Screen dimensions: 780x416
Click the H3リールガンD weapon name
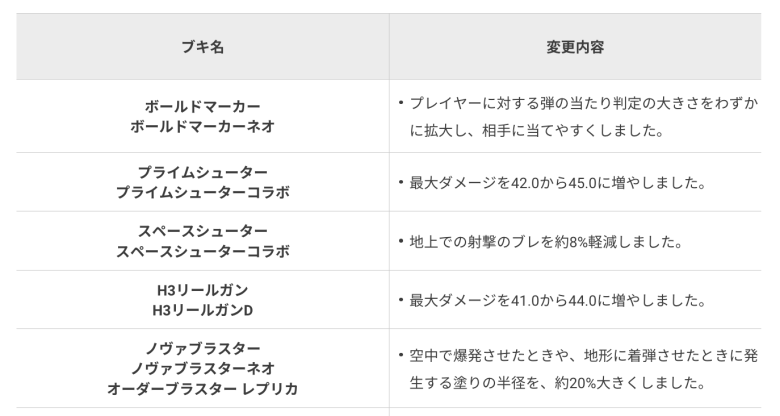click(x=203, y=310)
